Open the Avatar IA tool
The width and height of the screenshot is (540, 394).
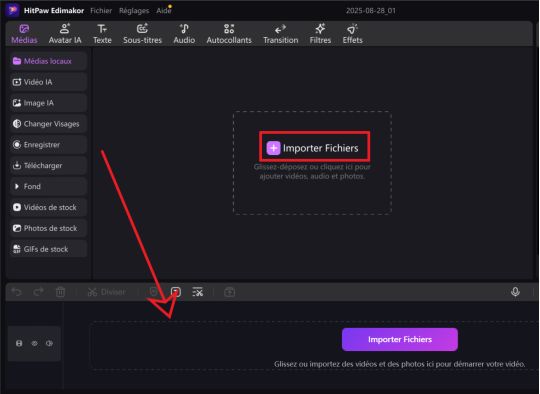click(65, 34)
